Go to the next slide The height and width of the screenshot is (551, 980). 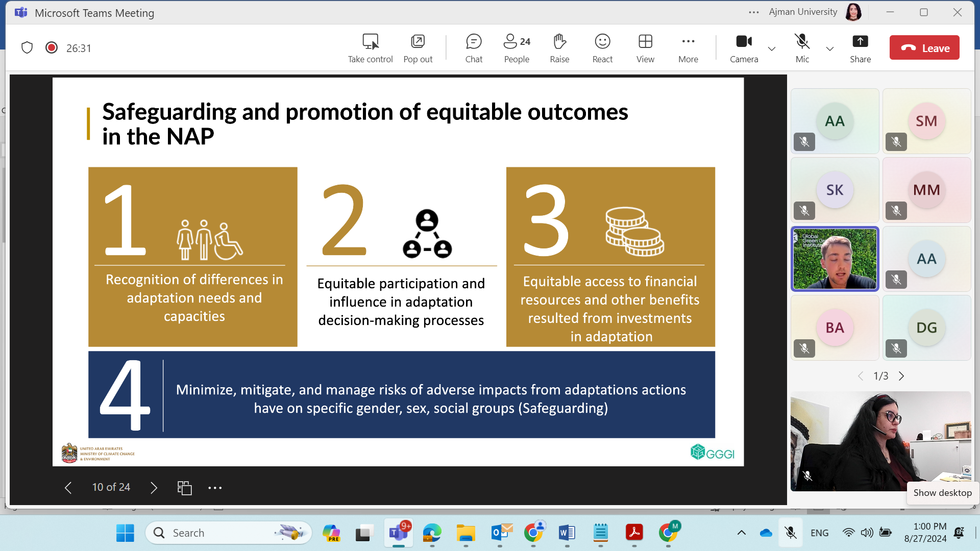154,488
